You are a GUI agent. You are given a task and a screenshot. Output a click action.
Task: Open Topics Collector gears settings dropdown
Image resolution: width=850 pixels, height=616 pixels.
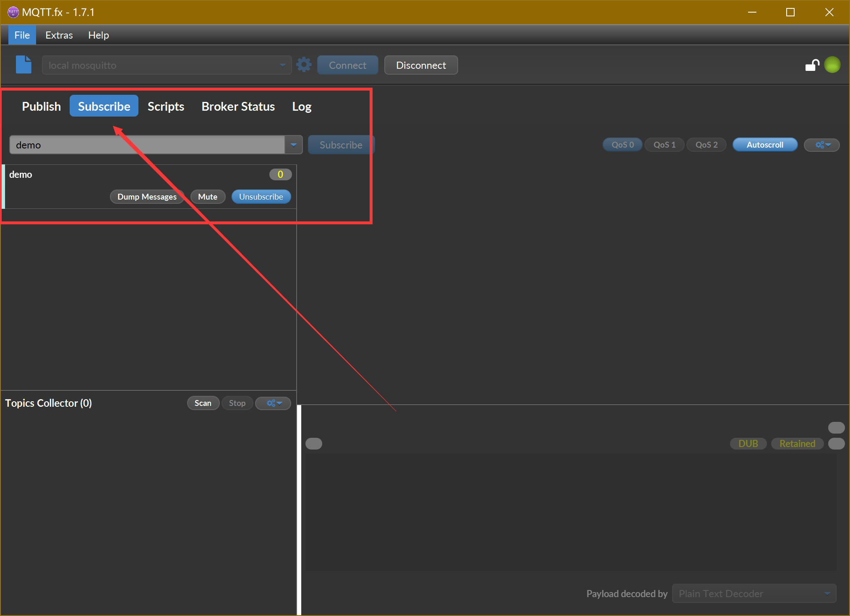[x=273, y=403]
